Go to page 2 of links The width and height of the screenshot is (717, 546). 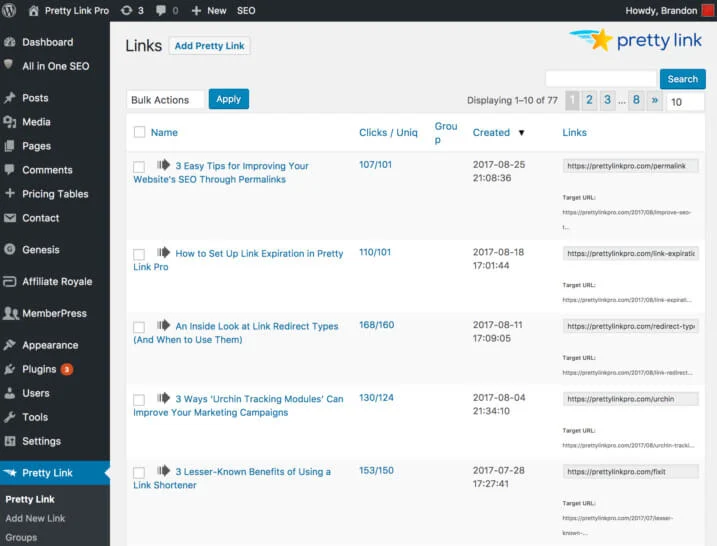click(x=589, y=100)
